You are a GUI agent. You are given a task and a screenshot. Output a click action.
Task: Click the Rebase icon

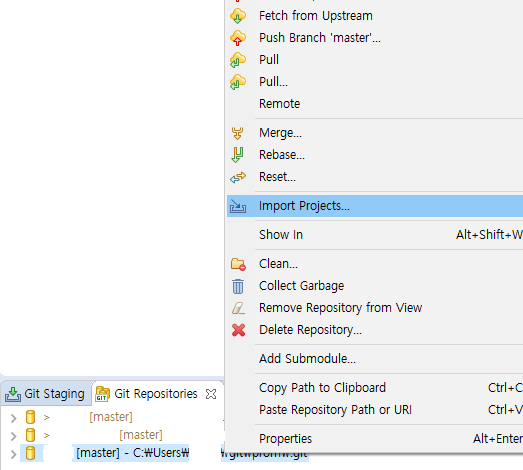[237, 155]
